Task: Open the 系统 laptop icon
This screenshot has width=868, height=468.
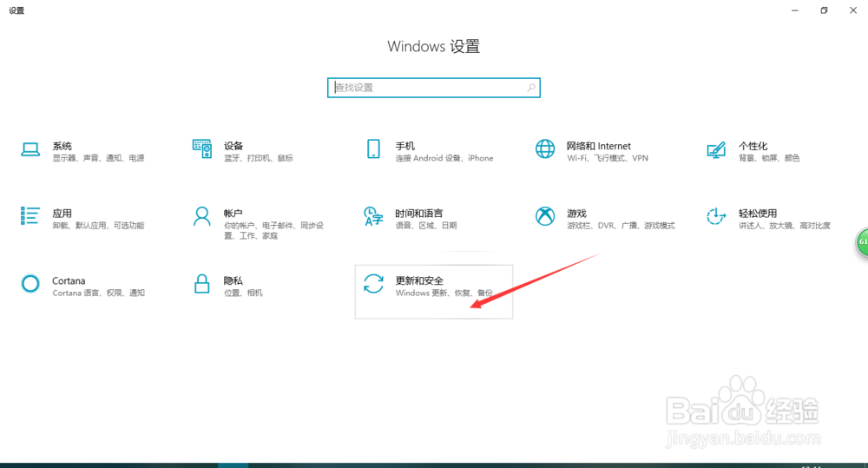Action: pyautogui.click(x=30, y=149)
